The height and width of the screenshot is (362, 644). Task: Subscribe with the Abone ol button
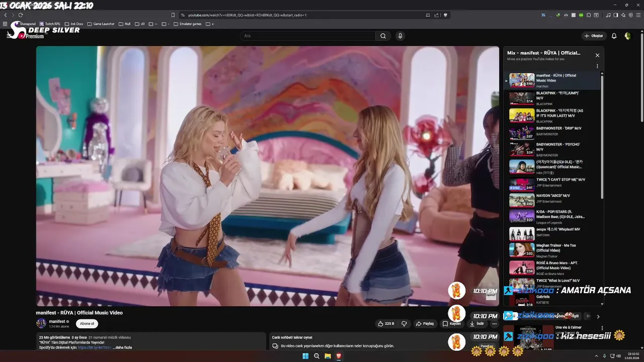click(x=87, y=324)
